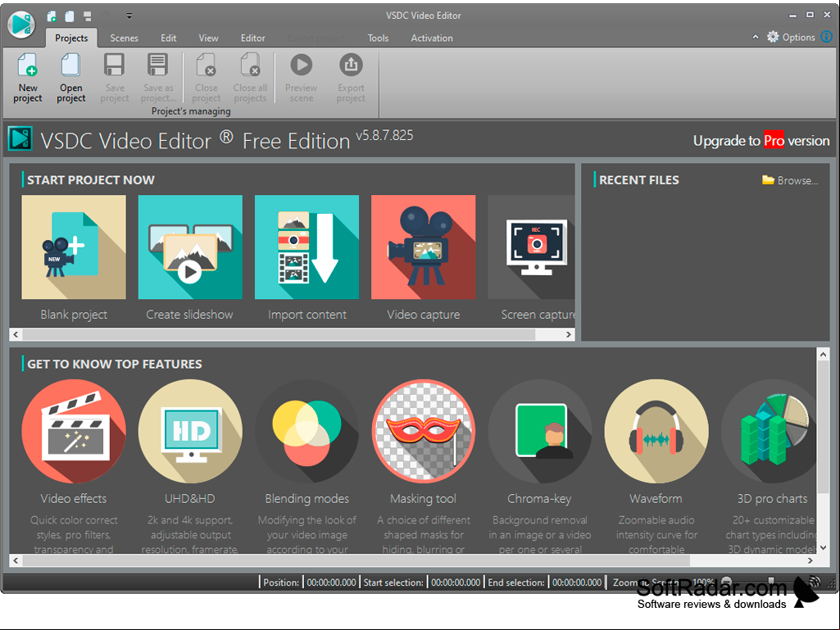Choose the Create slideshow tile

point(190,247)
